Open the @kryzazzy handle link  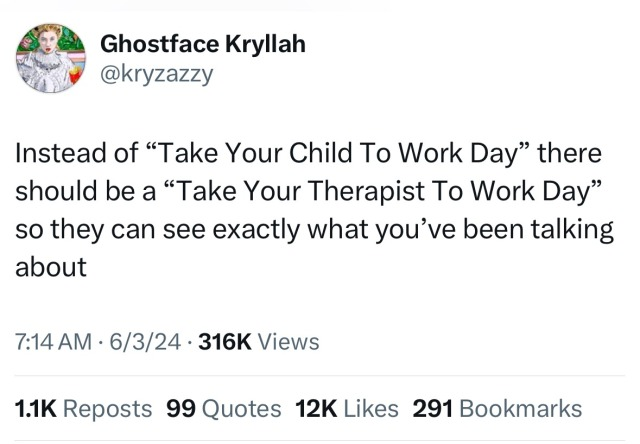click(156, 73)
